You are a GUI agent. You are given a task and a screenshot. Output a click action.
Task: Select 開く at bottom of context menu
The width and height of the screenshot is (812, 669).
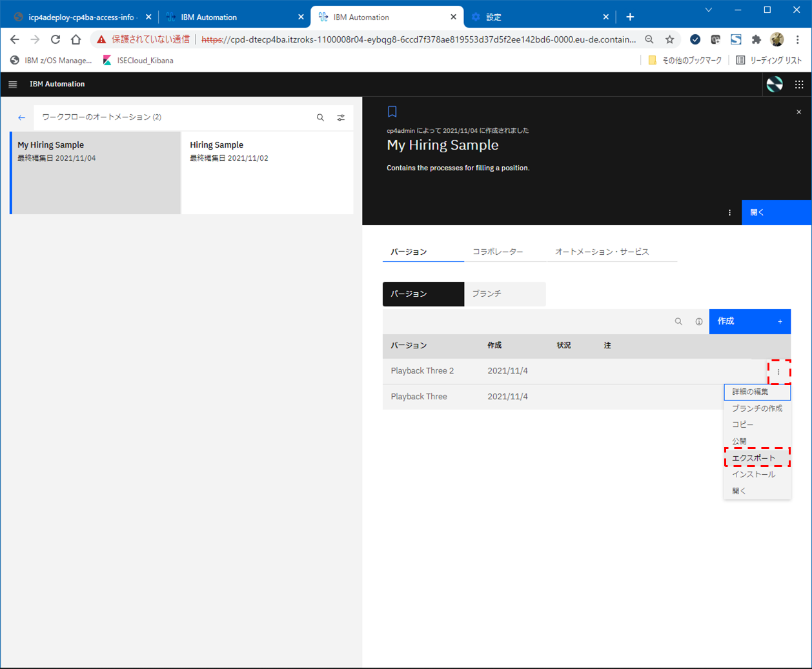coord(757,491)
